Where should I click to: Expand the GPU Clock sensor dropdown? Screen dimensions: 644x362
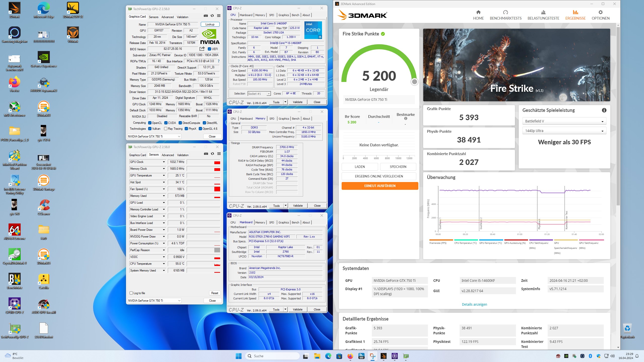pos(164,162)
